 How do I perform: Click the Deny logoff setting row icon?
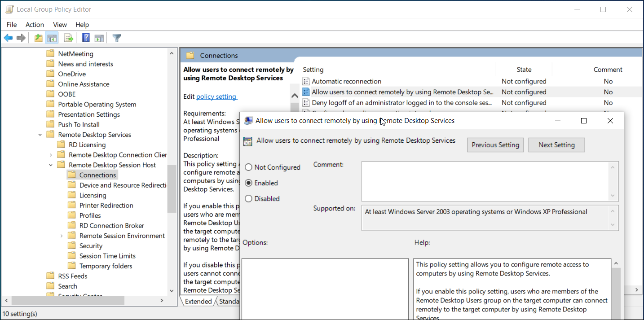point(306,103)
